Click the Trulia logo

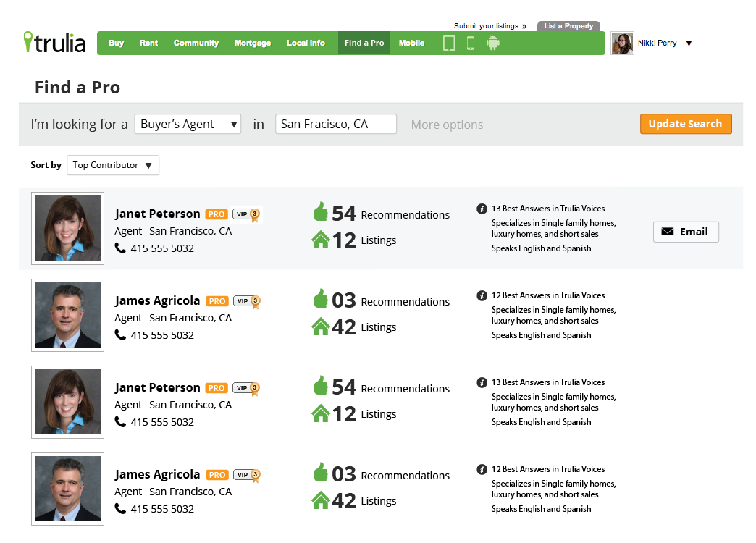[x=54, y=43]
